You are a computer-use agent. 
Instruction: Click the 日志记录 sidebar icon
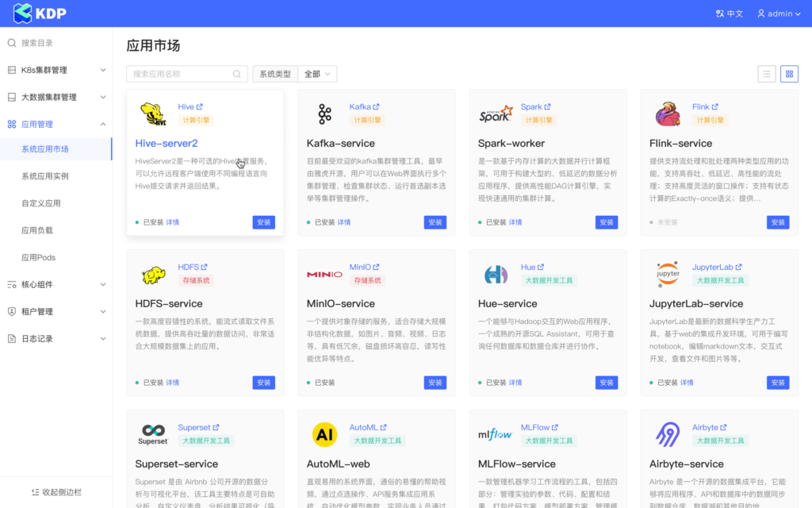(11, 338)
